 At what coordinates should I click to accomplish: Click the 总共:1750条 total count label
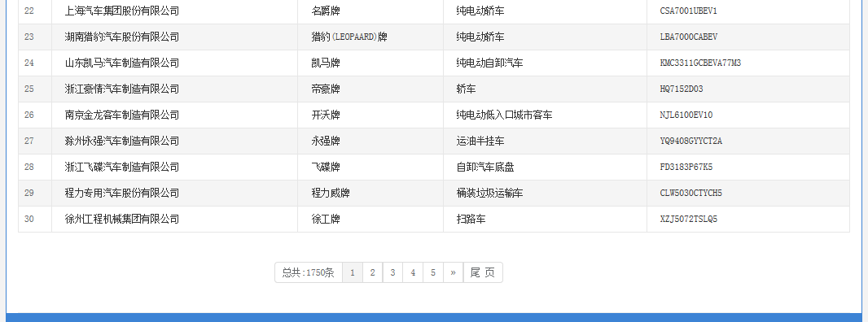pos(309,272)
